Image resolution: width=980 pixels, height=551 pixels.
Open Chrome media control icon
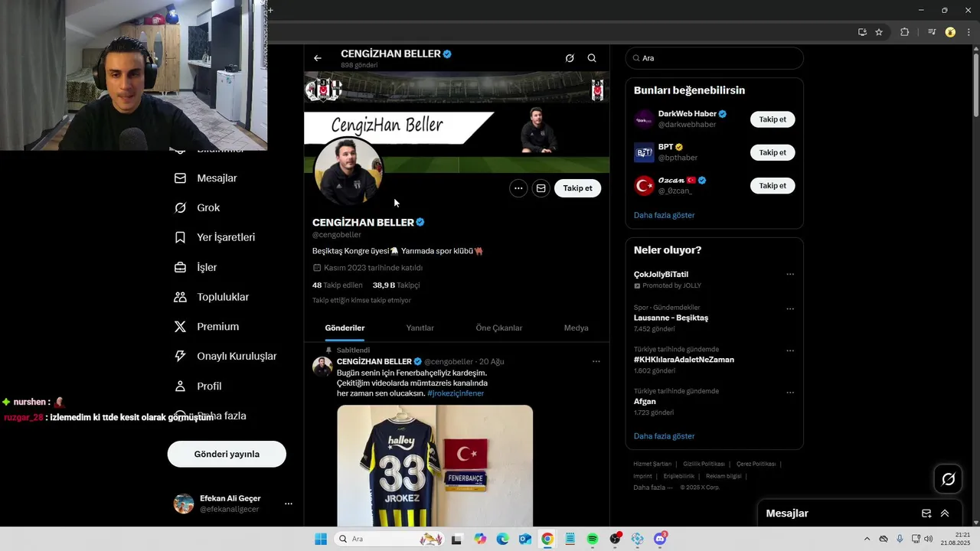[x=932, y=32]
